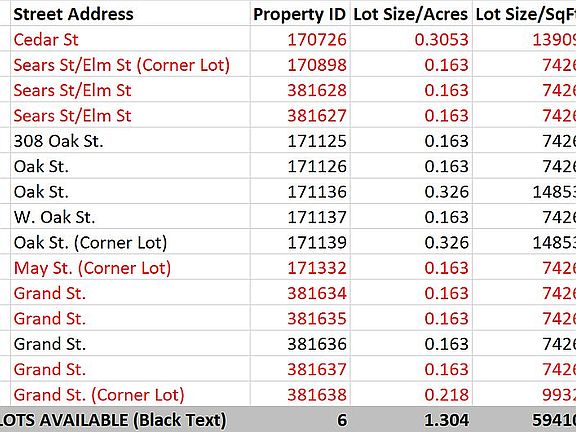The height and width of the screenshot is (432, 576).
Task: Select property ID 170726 cell
Action: [300, 39]
